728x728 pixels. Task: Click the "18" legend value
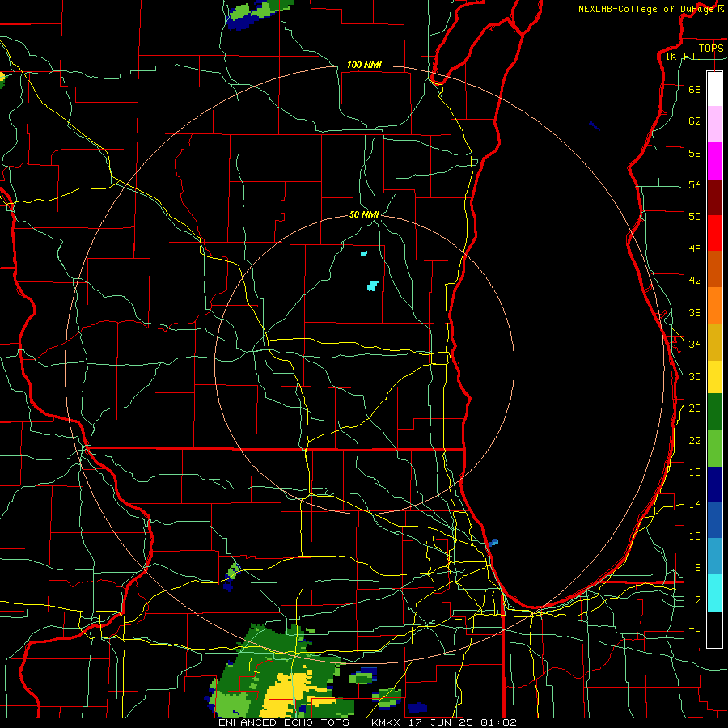(x=695, y=472)
